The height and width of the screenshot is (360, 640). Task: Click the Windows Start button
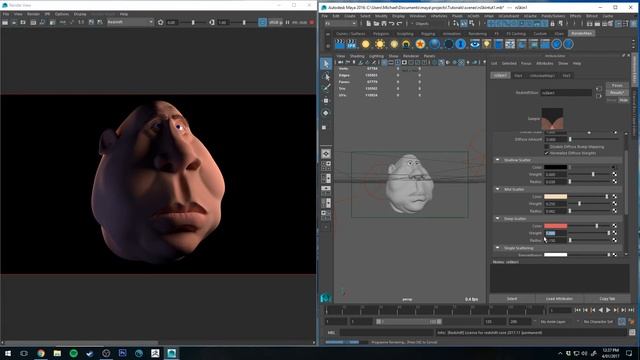[x=8, y=353]
